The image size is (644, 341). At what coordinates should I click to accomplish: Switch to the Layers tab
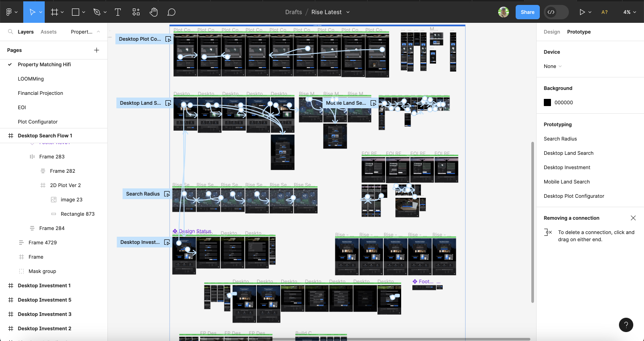pos(25,32)
